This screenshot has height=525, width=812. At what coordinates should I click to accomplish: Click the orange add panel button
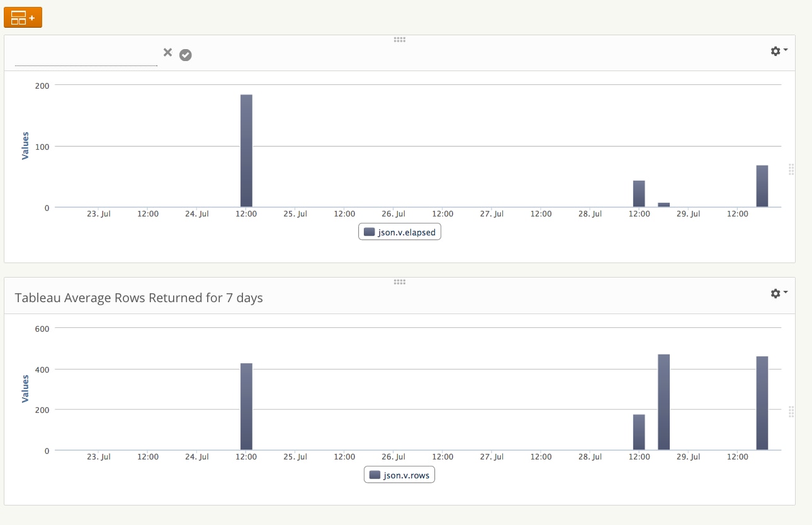(23, 18)
